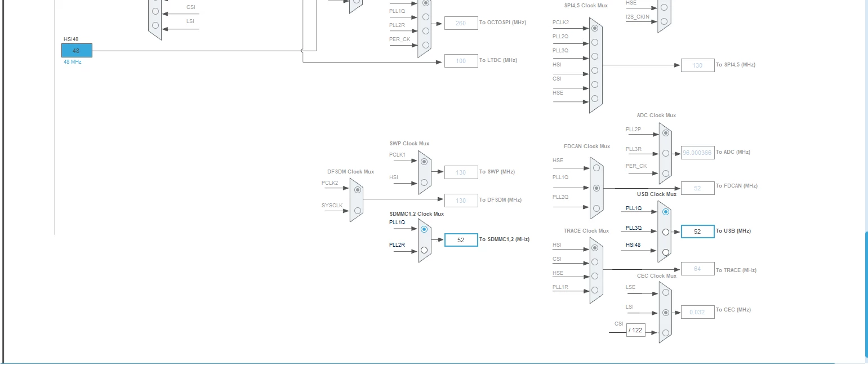Choose PLL2R for SDMMC1,2 Clock Mux
The height and width of the screenshot is (365, 868).
click(x=424, y=250)
